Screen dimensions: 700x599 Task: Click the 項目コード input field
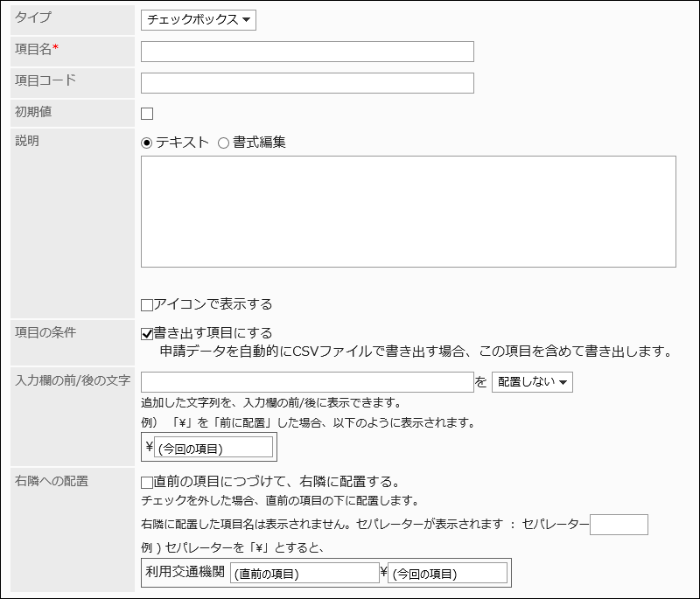307,83
